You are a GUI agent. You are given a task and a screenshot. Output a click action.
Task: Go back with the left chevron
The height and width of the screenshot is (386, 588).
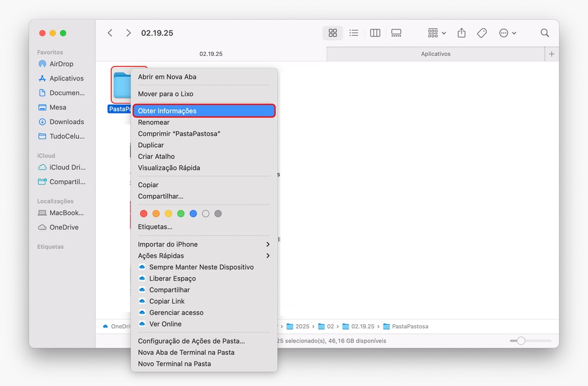110,33
